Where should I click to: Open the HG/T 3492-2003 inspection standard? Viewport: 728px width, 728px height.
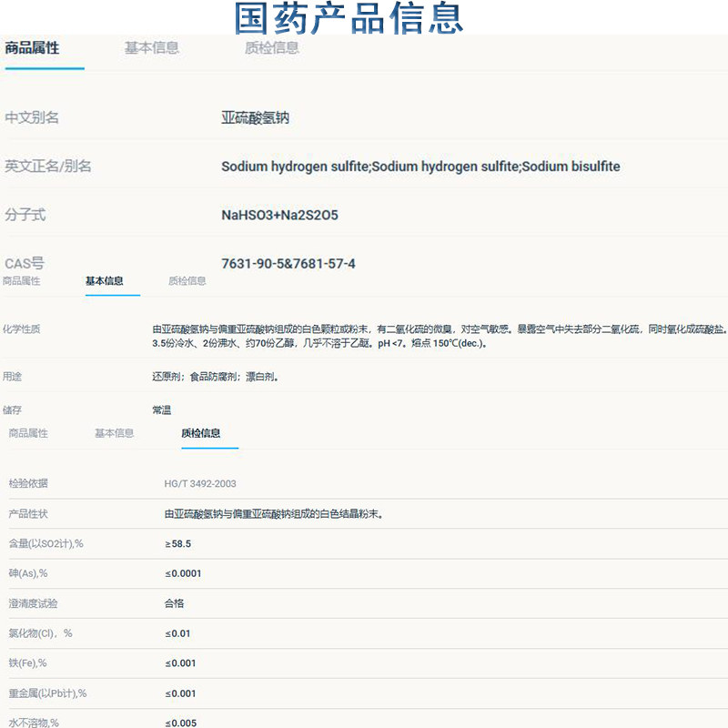pyautogui.click(x=200, y=483)
